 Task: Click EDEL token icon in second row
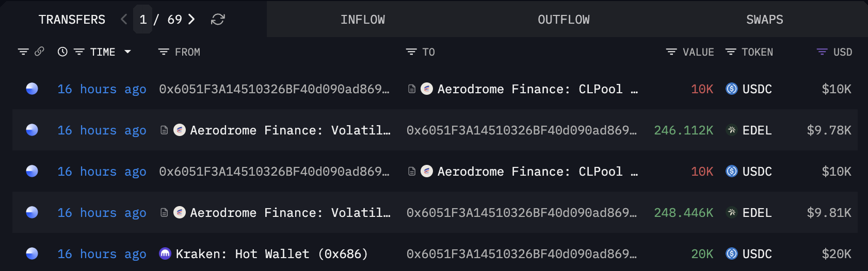(731, 130)
